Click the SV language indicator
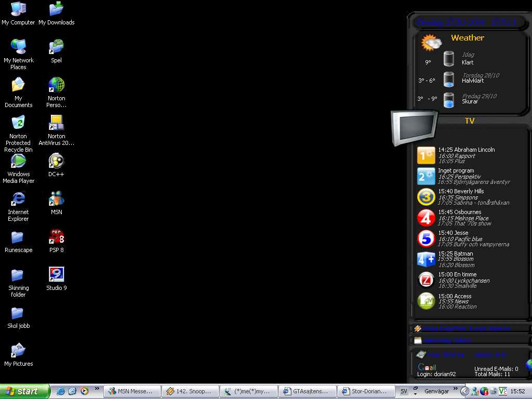This screenshot has height=399, width=532. coord(404,391)
